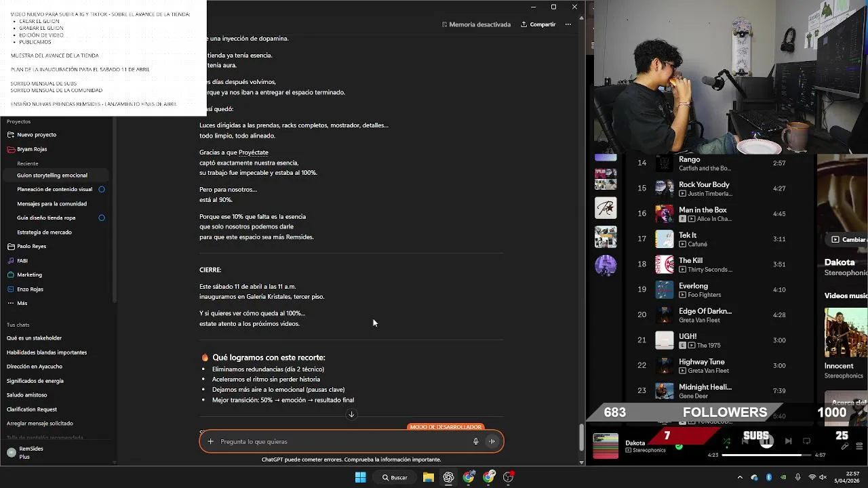Click the Compartir button

coord(538,24)
